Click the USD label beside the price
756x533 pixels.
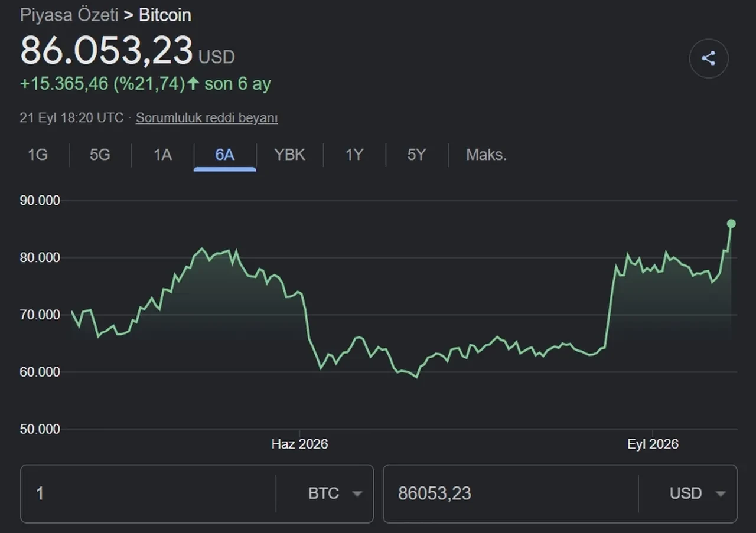click(x=217, y=57)
